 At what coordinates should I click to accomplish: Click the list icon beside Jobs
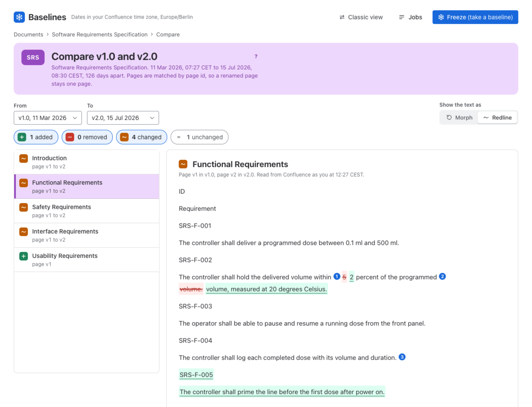click(x=402, y=17)
